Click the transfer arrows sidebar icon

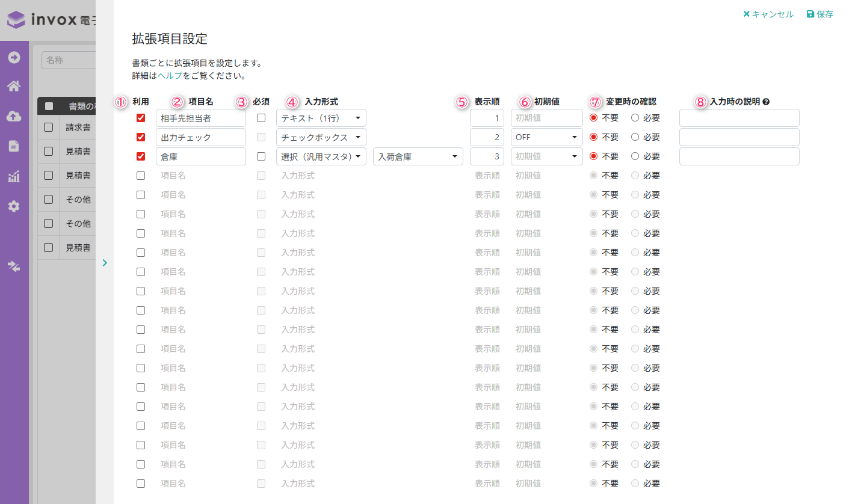(x=14, y=266)
